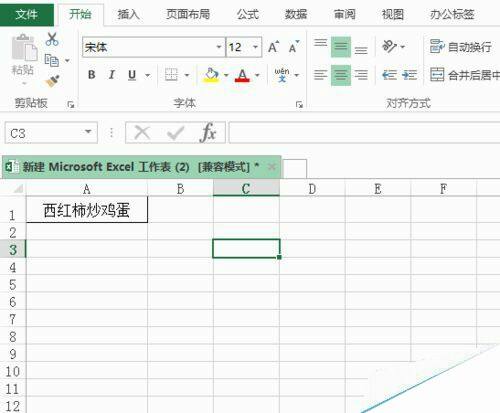Switch to 数据 tab
The height and width of the screenshot is (413, 500).
tap(296, 14)
